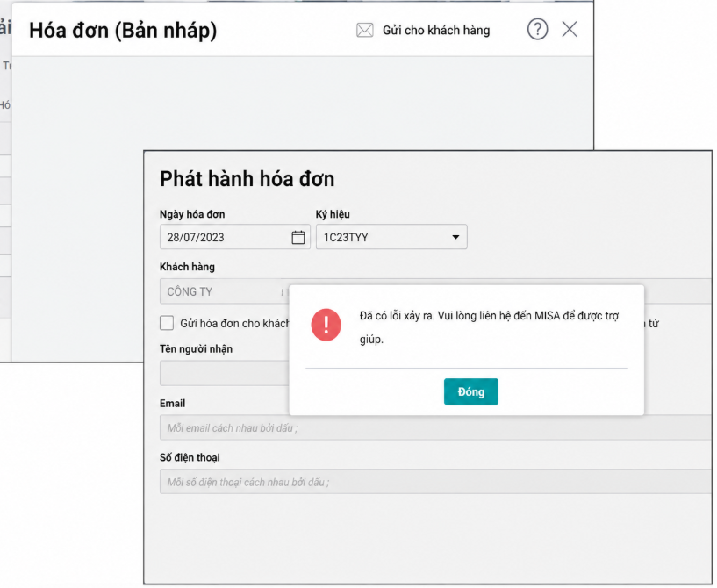Viewport: 717px width, 588px height.
Task: Open the calendar picker for Ngày hóa đơn
Action: [x=298, y=237]
